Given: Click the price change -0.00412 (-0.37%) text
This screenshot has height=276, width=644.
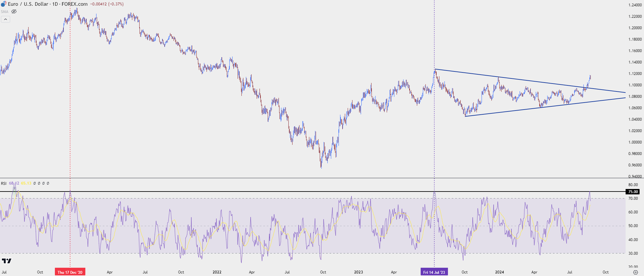Looking at the screenshot, I should click(x=107, y=4).
